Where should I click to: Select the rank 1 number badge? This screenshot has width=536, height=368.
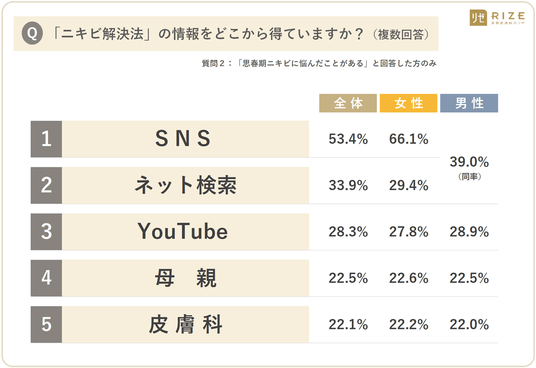(x=46, y=139)
